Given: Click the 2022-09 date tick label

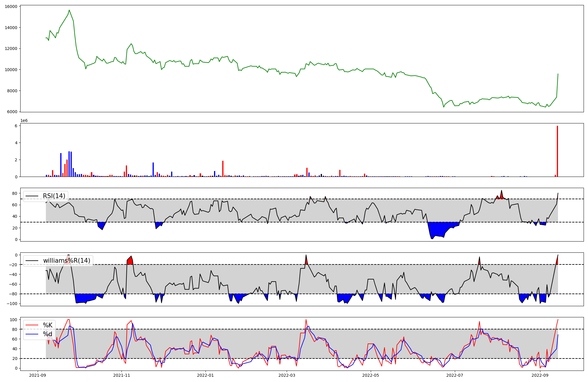Looking at the screenshot, I should tap(540, 375).
